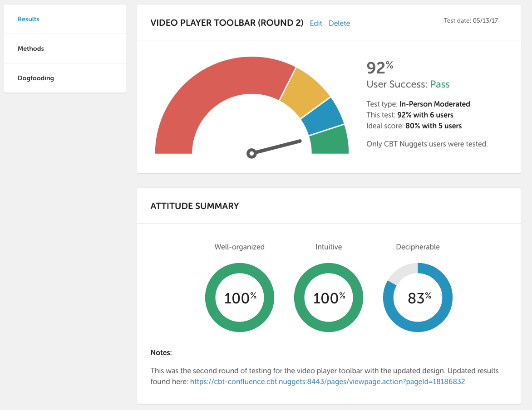This screenshot has width=532, height=410.
Task: Click the Test date 05/13/17 label
Action: pyautogui.click(x=471, y=20)
